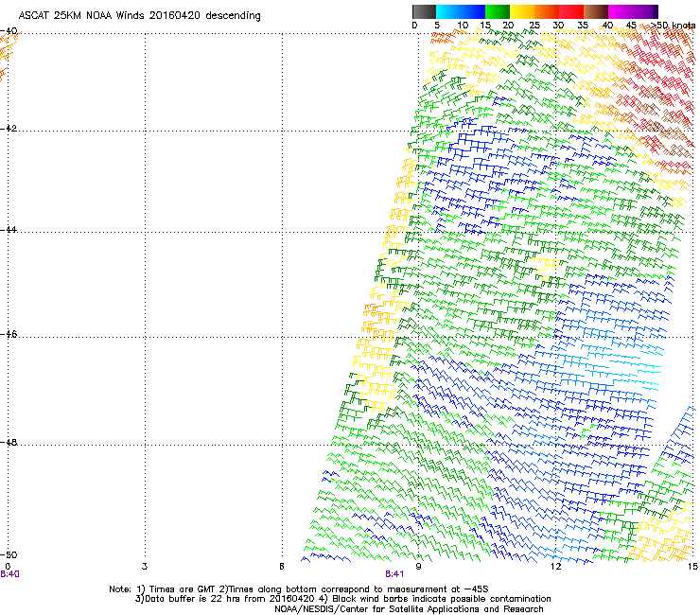
Task: Choose the red 30-35 knots legend color
Action: [571, 11]
